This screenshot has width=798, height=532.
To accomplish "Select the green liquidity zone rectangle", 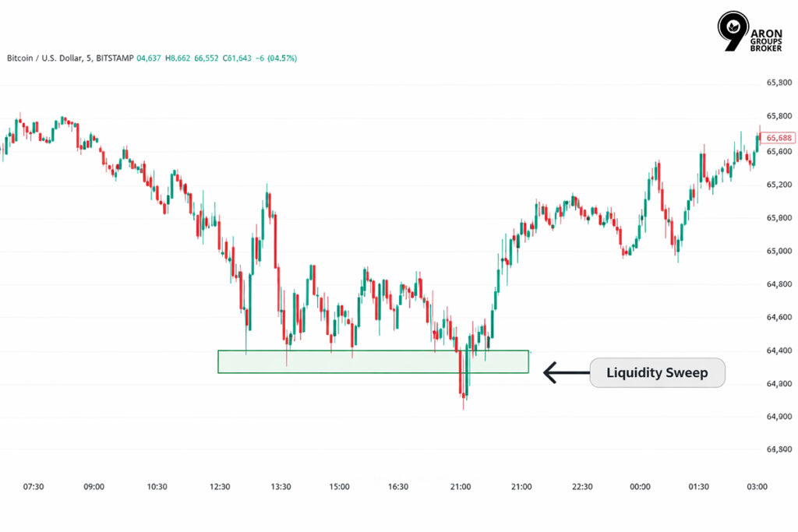I will click(373, 362).
